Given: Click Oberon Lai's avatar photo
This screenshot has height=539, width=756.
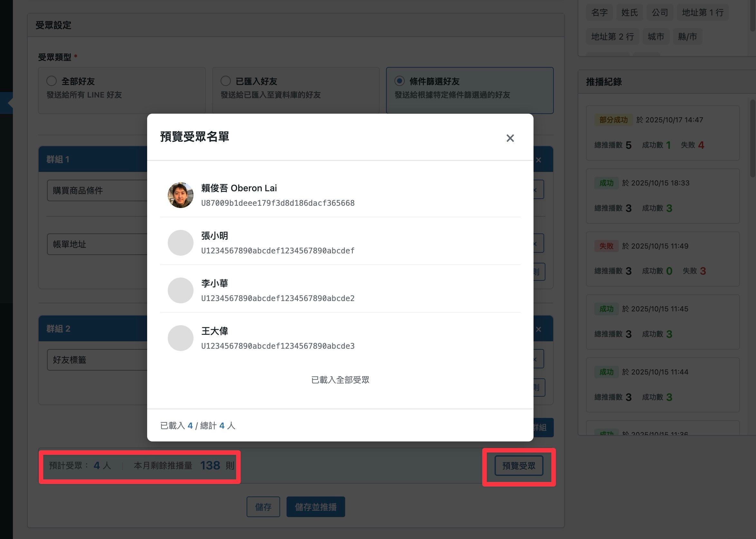Looking at the screenshot, I should [x=181, y=195].
